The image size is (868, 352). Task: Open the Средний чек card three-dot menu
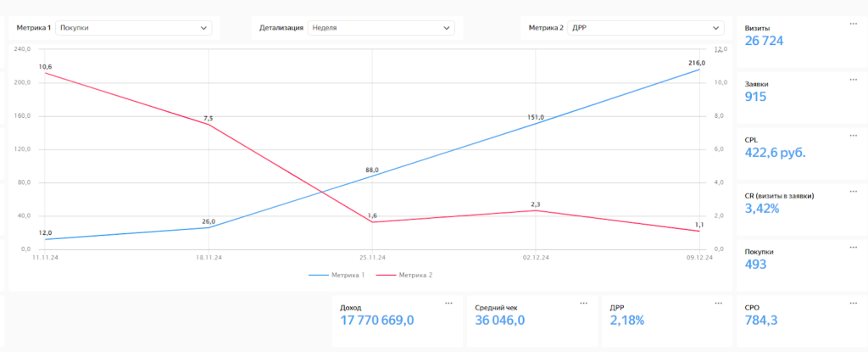tap(583, 303)
